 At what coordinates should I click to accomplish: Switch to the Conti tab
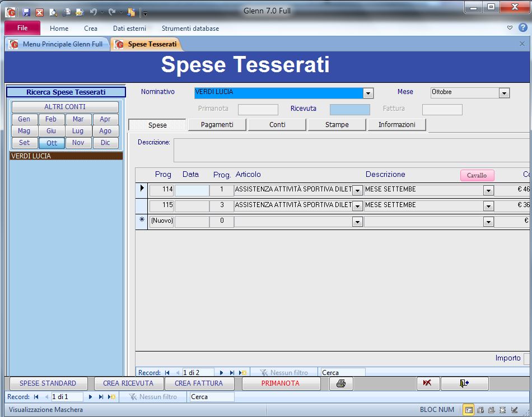pyautogui.click(x=277, y=125)
